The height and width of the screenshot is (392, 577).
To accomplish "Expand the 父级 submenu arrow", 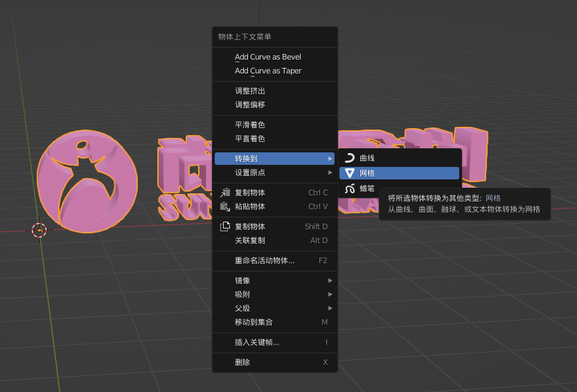I will tap(330, 308).
